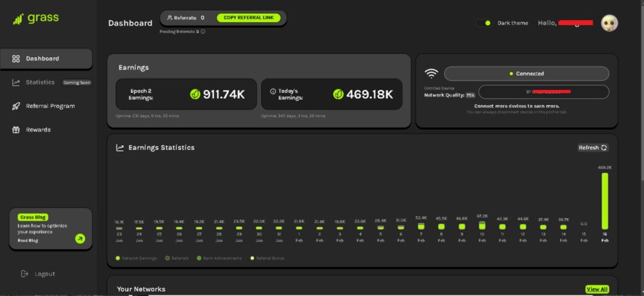The width and height of the screenshot is (644, 296).
Task: Toggle the Referrals legend item
Action: click(177, 258)
